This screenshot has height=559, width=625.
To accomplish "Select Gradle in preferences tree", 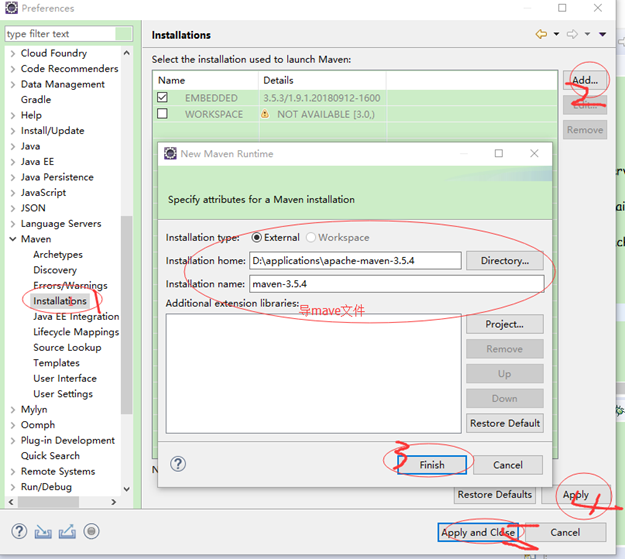I will point(36,100).
